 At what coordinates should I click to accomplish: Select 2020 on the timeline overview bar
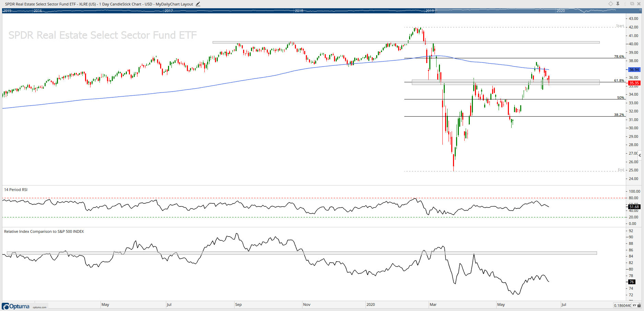tap(561, 11)
